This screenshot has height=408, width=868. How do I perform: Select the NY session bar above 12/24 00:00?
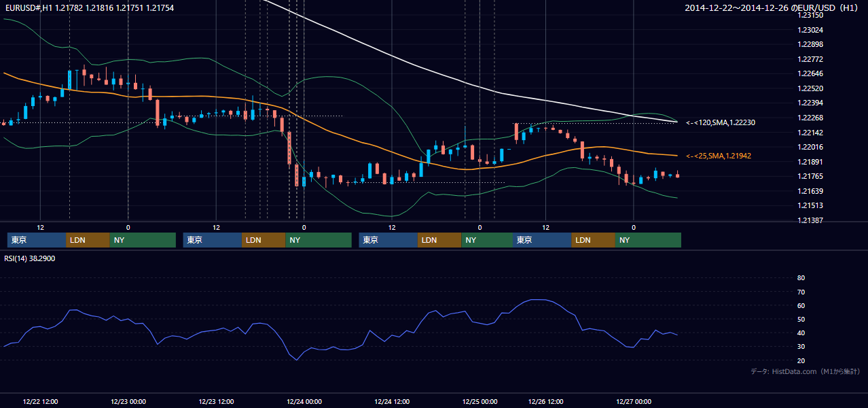click(x=319, y=240)
